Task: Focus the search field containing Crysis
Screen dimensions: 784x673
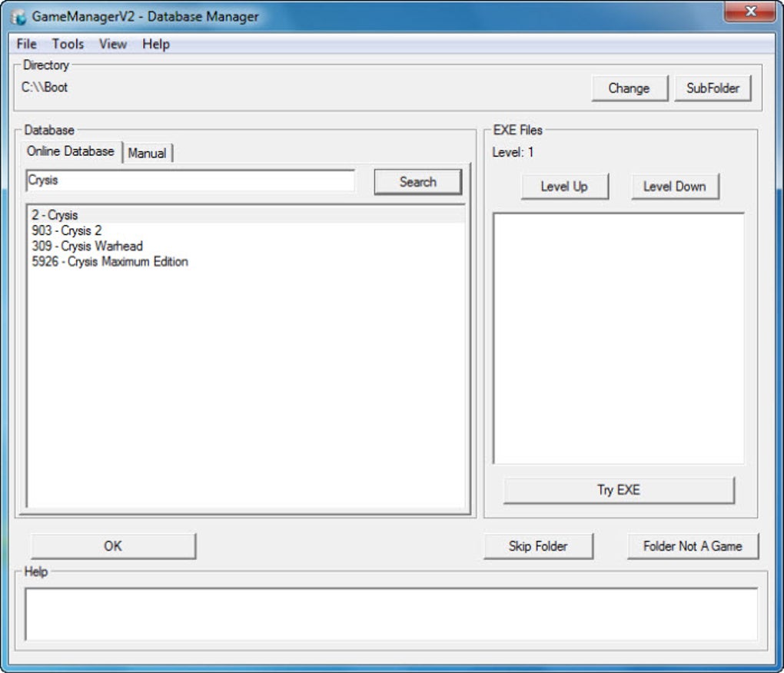Action: point(190,181)
